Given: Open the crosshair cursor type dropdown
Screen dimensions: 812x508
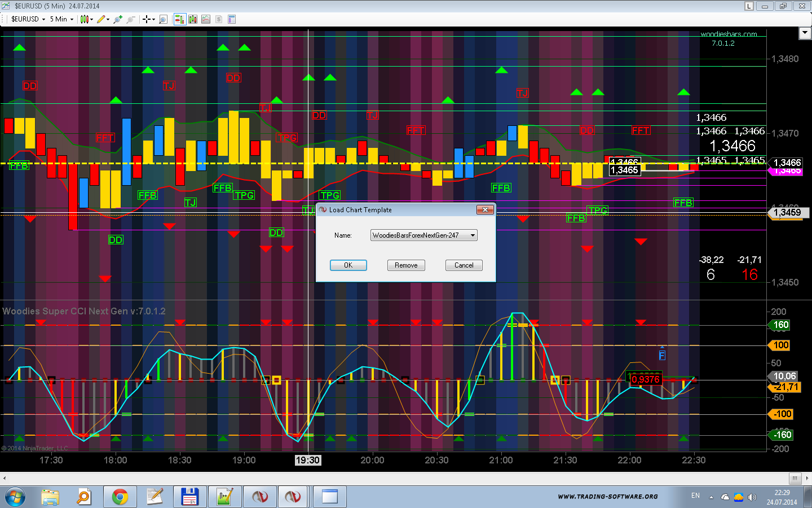Looking at the screenshot, I should pos(153,19).
